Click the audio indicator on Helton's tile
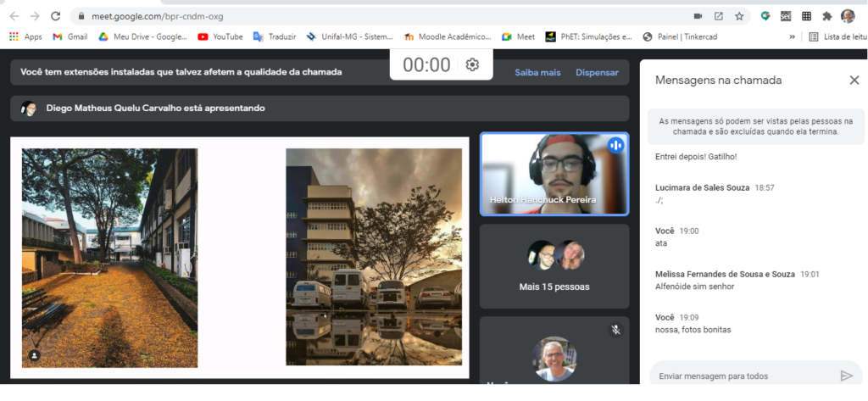This screenshot has height=401, width=868. coord(615,145)
